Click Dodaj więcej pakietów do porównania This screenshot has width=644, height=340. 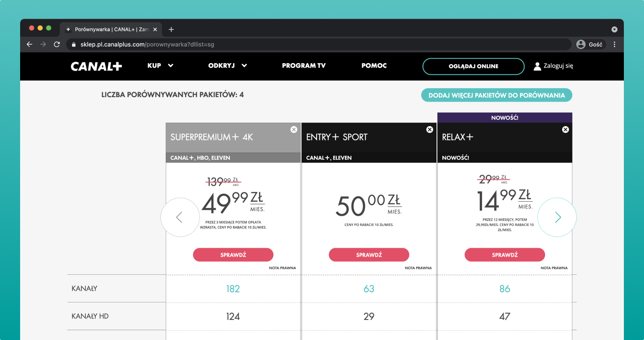coord(496,95)
